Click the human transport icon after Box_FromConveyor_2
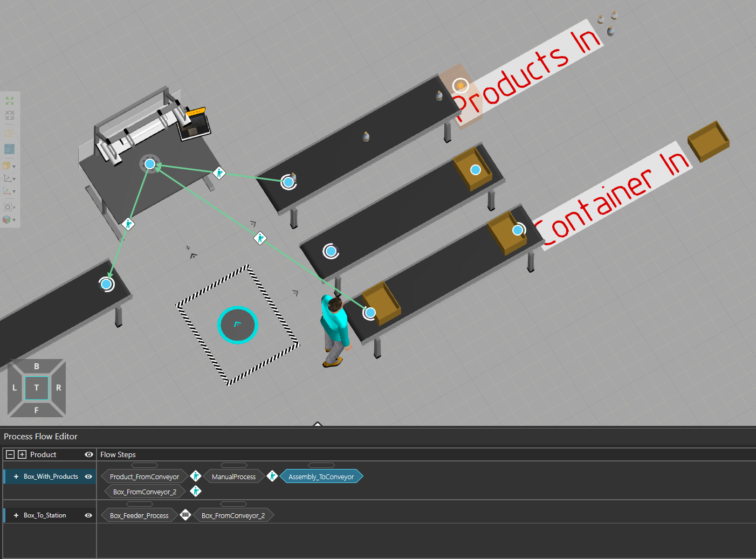 (196, 491)
